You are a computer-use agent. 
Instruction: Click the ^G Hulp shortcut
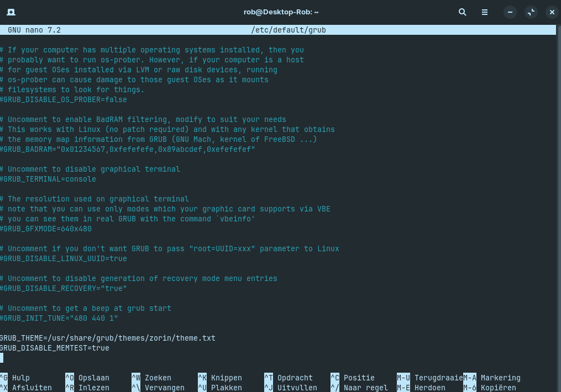pos(15,378)
